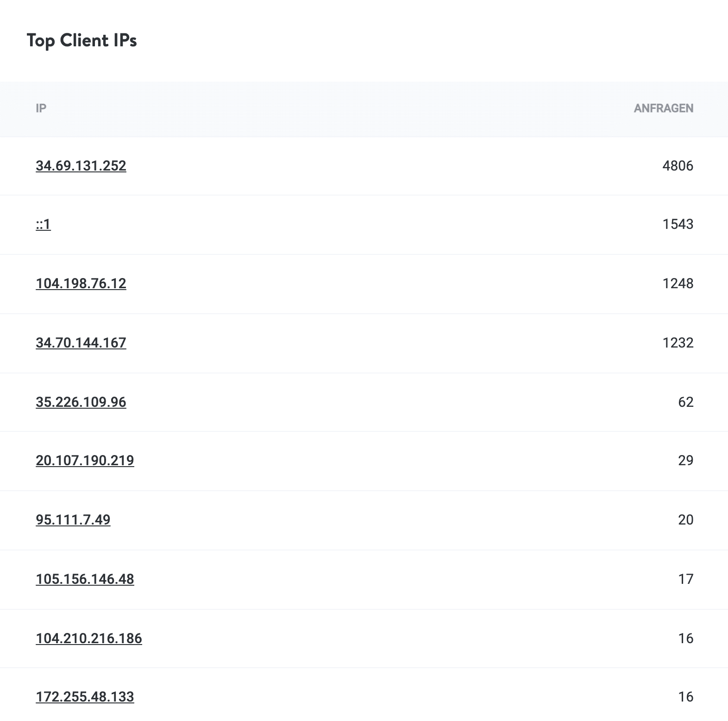Open IP 34.70.144.167 details
Viewport: 728px width, 721px height.
[82, 343]
